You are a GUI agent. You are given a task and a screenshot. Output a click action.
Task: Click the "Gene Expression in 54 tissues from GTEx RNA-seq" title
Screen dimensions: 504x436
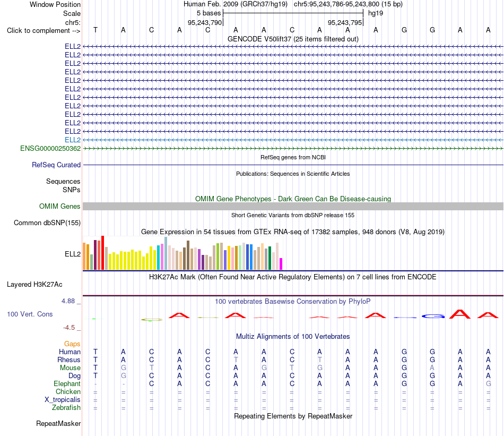[293, 232]
